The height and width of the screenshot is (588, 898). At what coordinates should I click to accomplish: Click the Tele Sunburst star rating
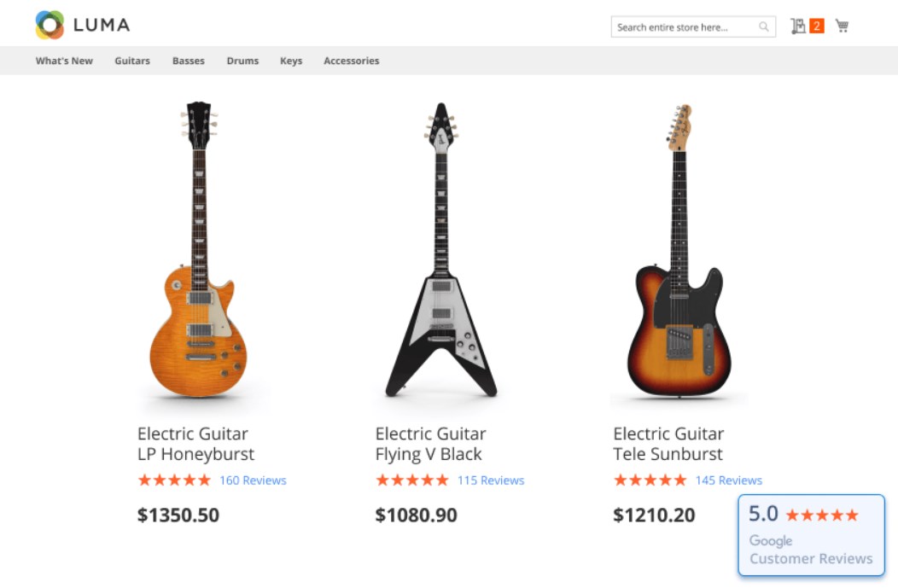(x=650, y=480)
